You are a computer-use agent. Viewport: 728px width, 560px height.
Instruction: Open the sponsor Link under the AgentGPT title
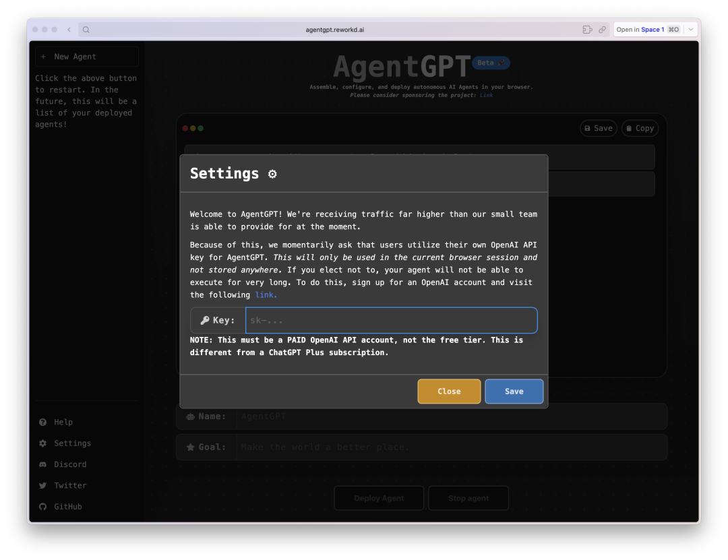tap(486, 96)
